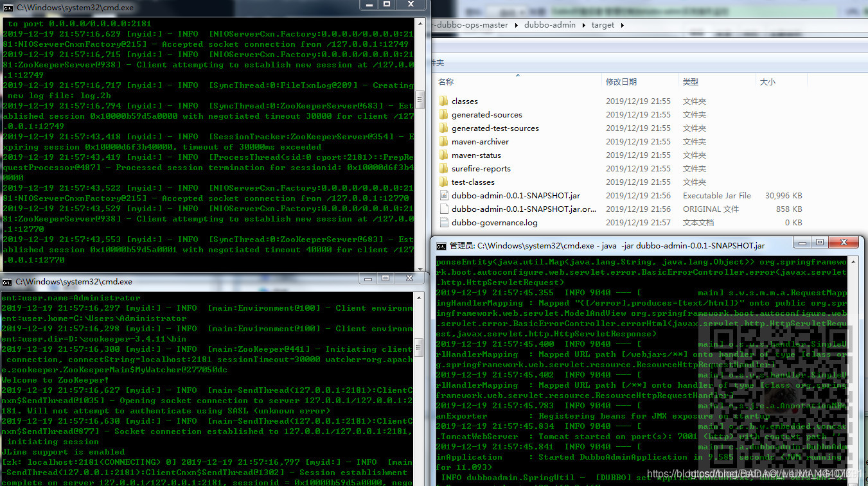Image resolution: width=868 pixels, height=486 pixels.
Task: Click the classes folder icon
Action: click(443, 101)
